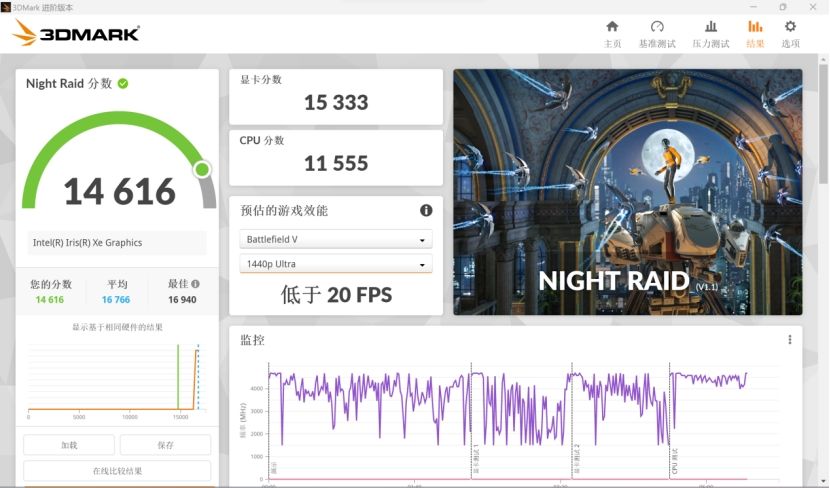Image resolution: width=830 pixels, height=488 pixels.
Task: Open the benchmark tests gauge icon
Action: [x=657, y=26]
